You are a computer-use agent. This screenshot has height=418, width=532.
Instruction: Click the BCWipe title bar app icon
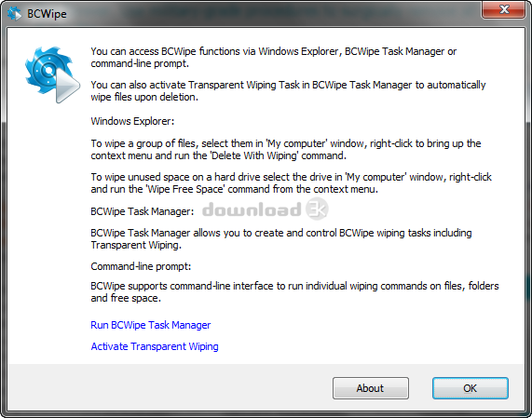pyautogui.click(x=14, y=14)
